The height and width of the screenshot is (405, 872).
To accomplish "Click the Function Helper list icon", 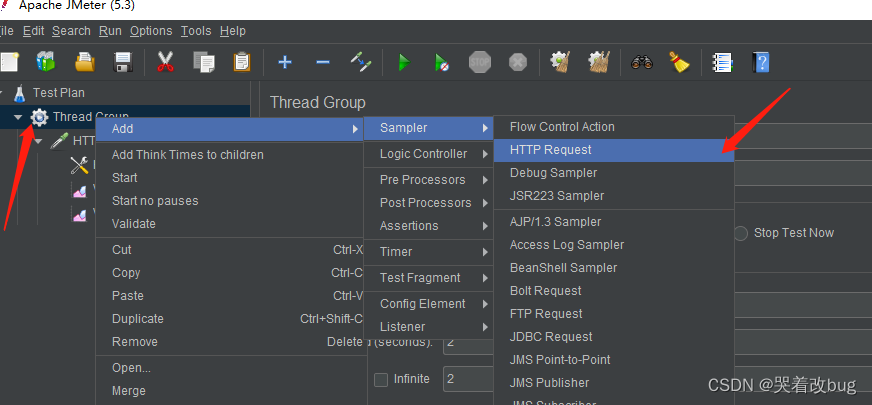I will [722, 62].
